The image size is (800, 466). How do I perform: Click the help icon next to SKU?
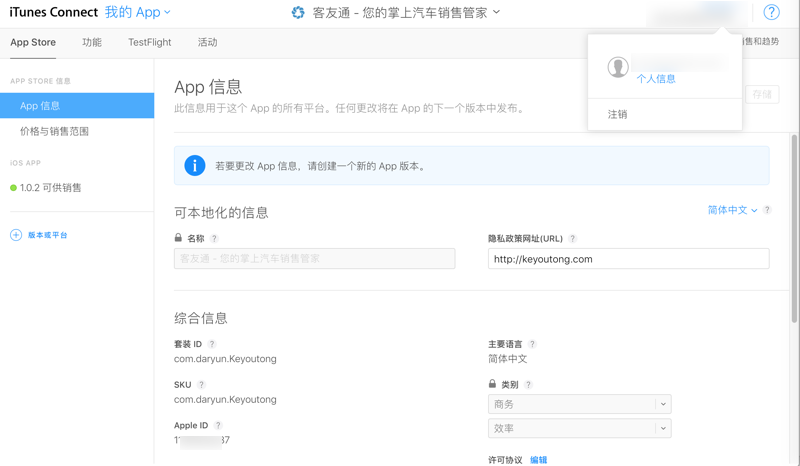(202, 384)
